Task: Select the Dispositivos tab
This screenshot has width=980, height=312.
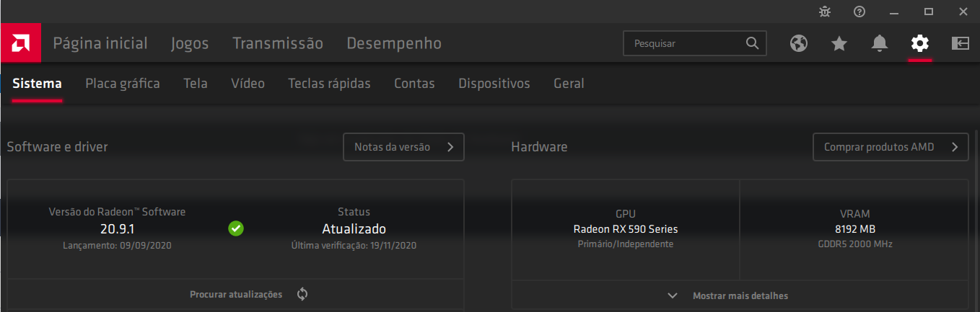Action: (x=494, y=84)
